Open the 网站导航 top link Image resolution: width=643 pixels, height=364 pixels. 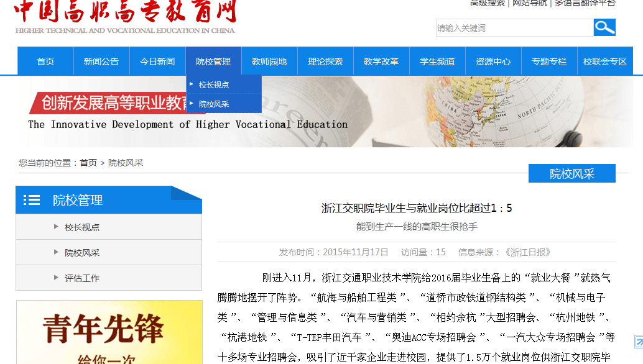(x=530, y=3)
